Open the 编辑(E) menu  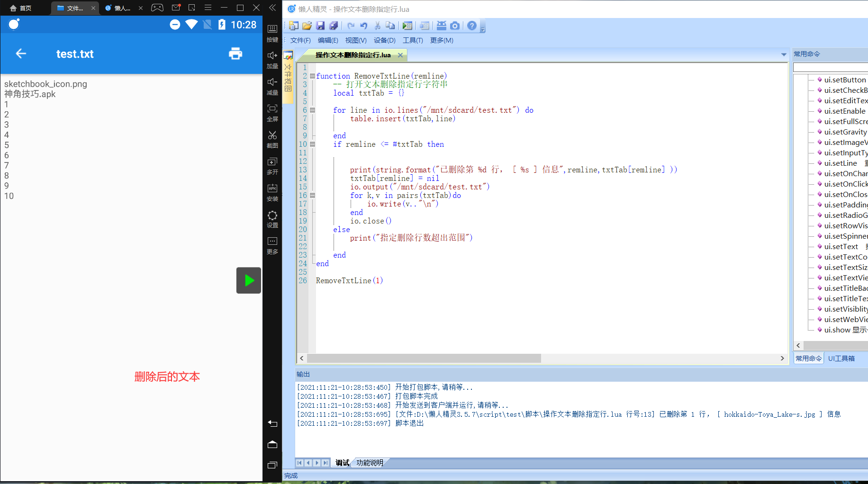coord(328,40)
